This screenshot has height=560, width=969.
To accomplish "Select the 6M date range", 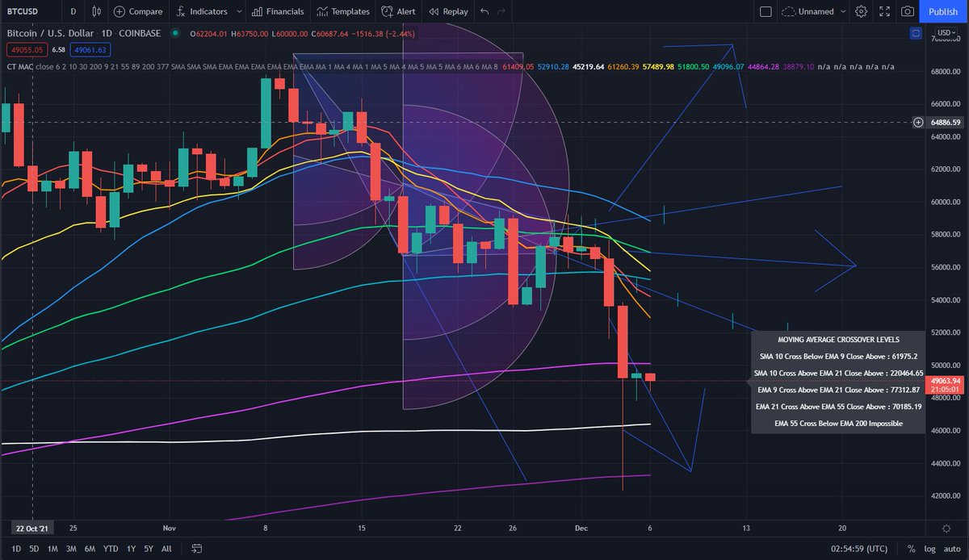I will pos(90,549).
